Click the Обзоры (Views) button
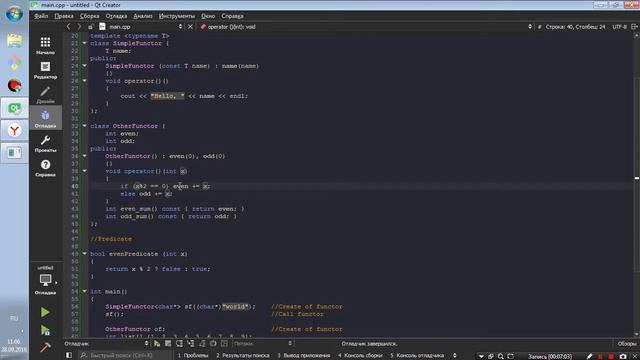 (x=627, y=344)
